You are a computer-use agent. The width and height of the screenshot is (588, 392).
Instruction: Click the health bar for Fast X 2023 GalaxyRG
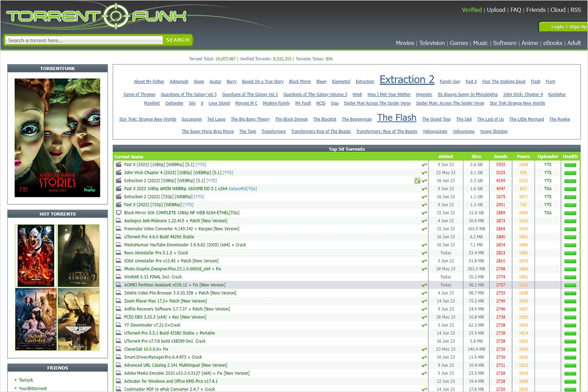pyautogui.click(x=570, y=189)
